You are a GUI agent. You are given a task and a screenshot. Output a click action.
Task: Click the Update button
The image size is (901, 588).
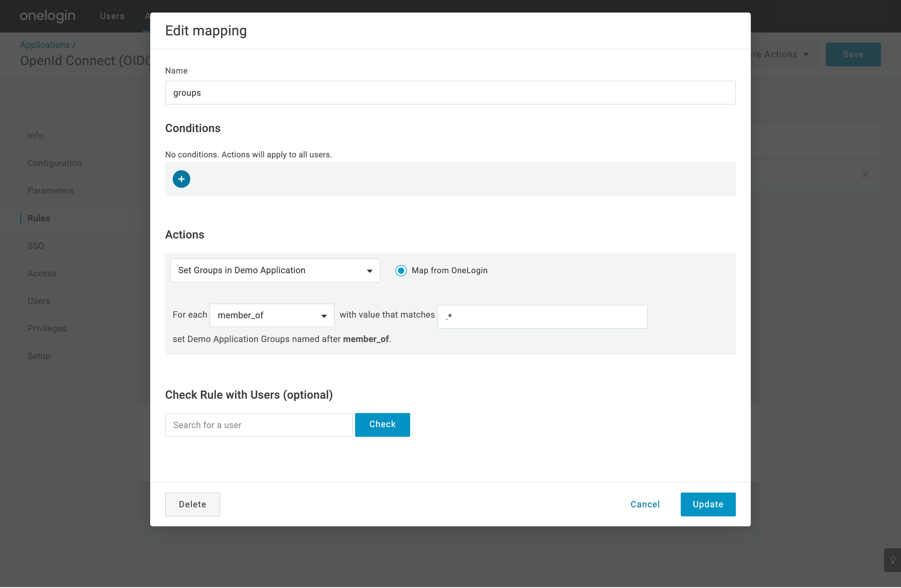(x=708, y=504)
